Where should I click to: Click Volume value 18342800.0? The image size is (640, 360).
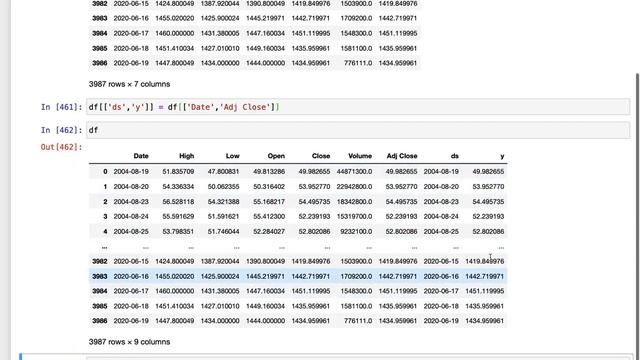point(354,202)
